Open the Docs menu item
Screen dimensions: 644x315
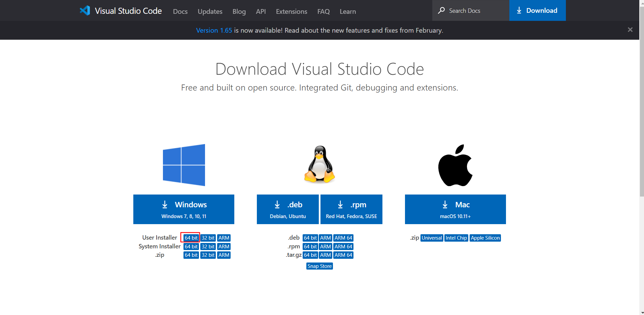pos(180,11)
